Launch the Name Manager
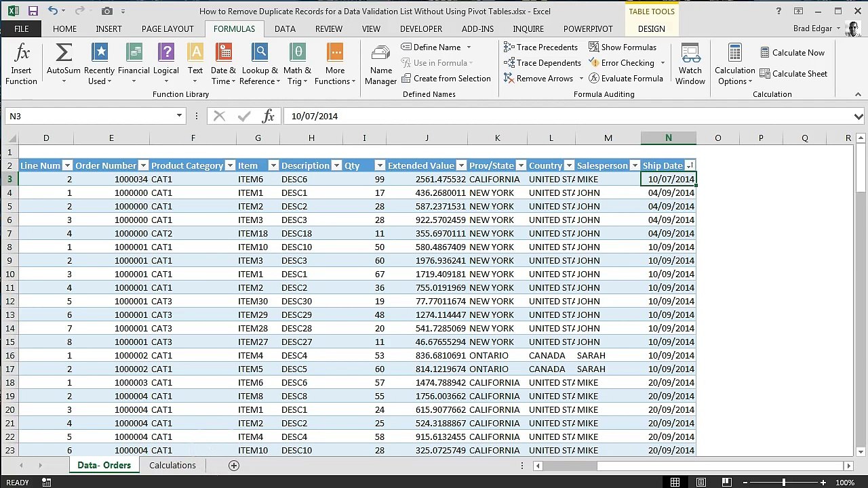868x488 pixels. tap(380, 64)
